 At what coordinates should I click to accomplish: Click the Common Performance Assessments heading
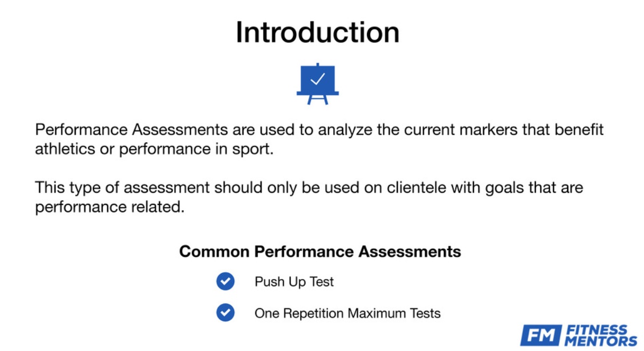pyautogui.click(x=320, y=251)
